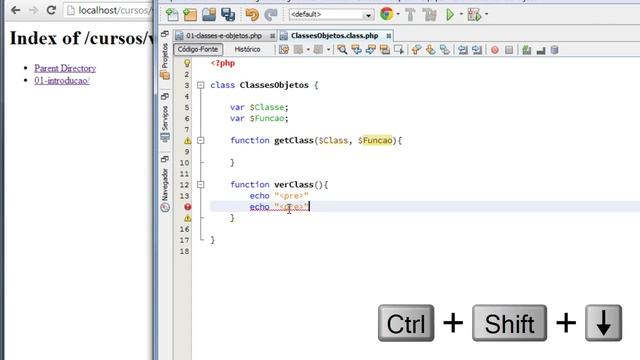The width and height of the screenshot is (640, 360).
Task: Switch to Histórico view
Action: 247,49
